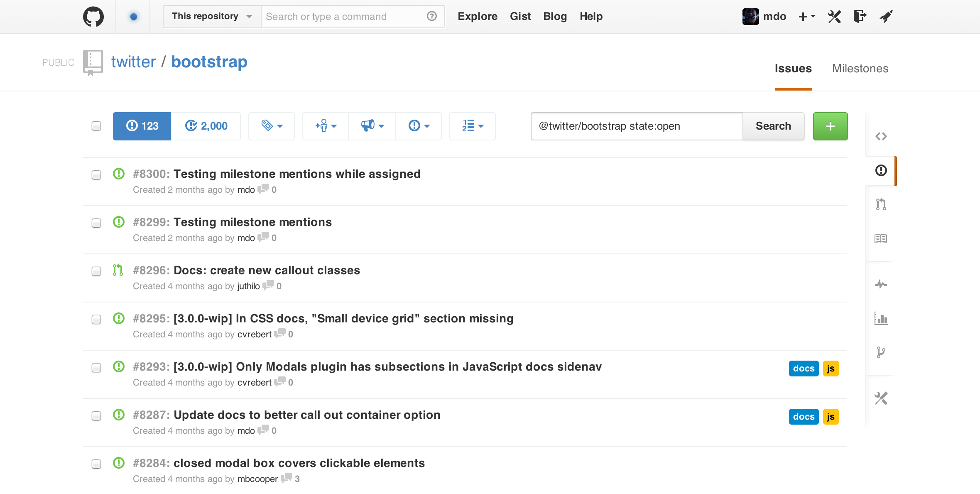The height and width of the screenshot is (494, 980).
Task: Open the bootstrap repository link
Action: [209, 62]
